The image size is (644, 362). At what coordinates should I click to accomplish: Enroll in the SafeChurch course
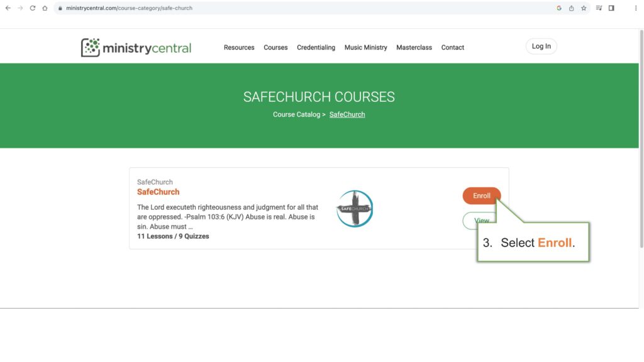pos(481,196)
